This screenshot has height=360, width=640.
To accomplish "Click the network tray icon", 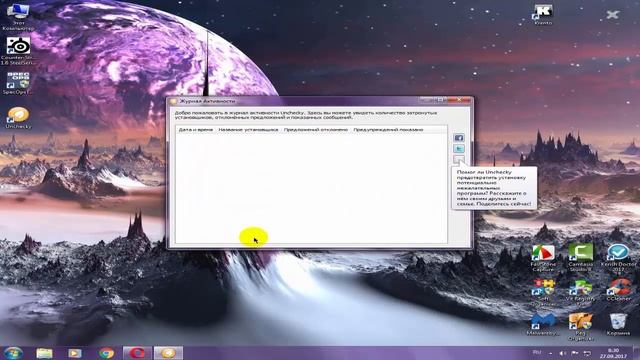I will coord(587,353).
